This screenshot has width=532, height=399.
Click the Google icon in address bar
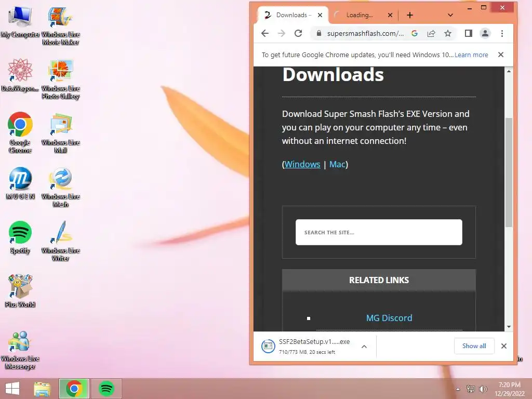[x=414, y=33]
